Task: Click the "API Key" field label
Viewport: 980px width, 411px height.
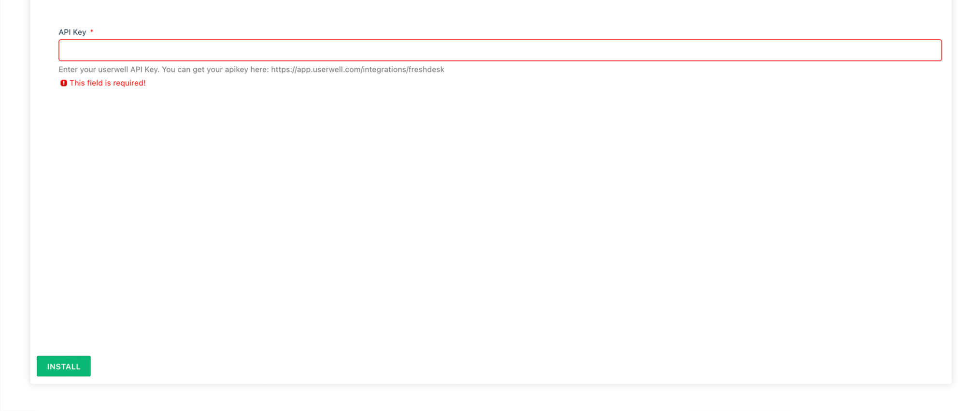Action: pyautogui.click(x=72, y=32)
